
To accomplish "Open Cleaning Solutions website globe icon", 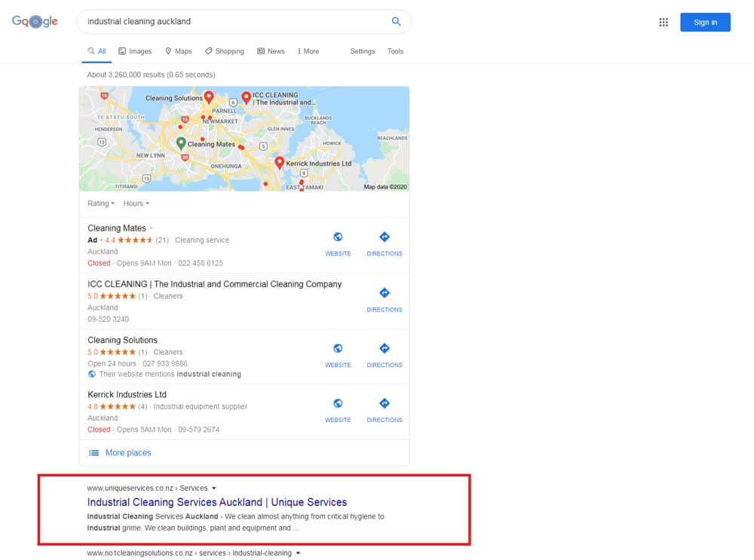I will 338,350.
